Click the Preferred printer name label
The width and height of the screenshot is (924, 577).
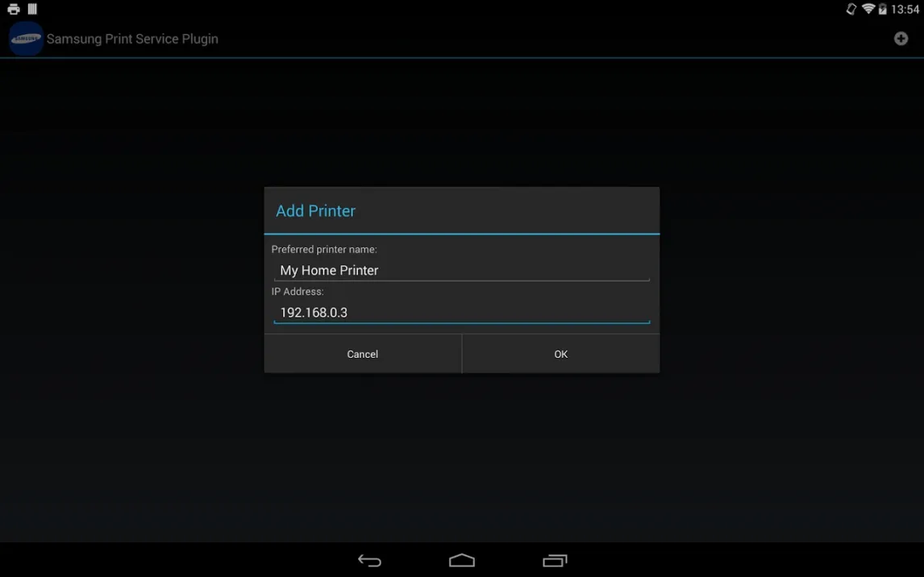pyautogui.click(x=324, y=250)
